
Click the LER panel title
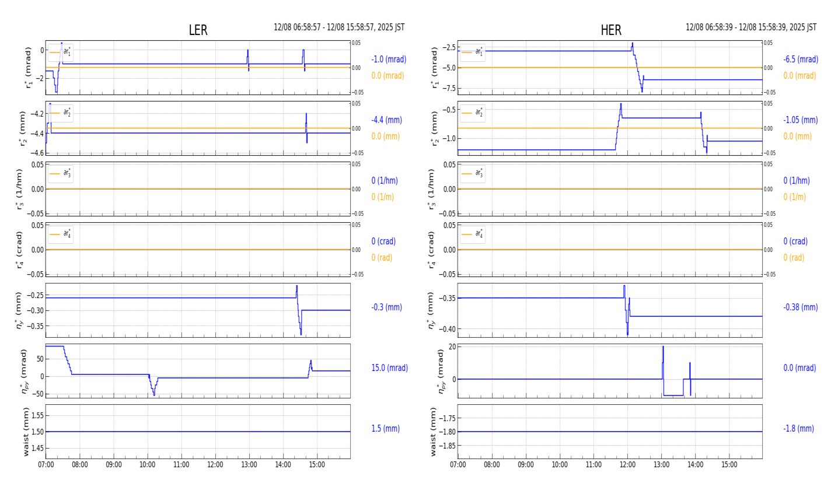point(198,30)
